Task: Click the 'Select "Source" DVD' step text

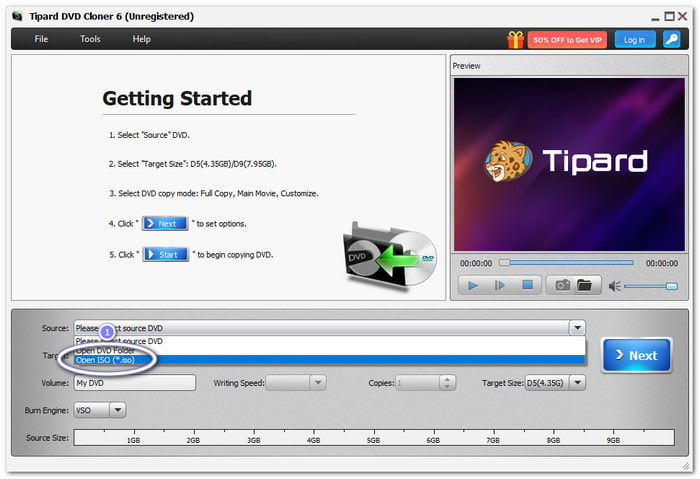Action: pyautogui.click(x=149, y=135)
